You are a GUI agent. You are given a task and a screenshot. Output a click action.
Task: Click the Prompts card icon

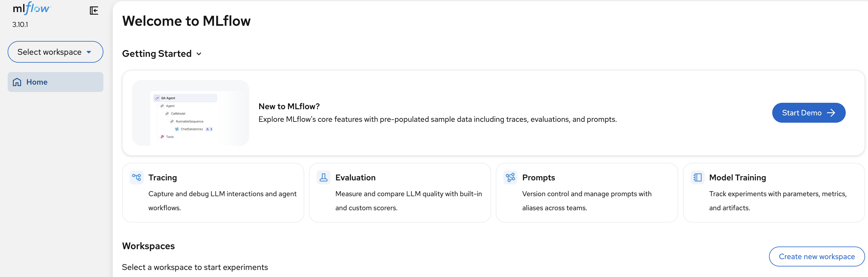pos(510,177)
